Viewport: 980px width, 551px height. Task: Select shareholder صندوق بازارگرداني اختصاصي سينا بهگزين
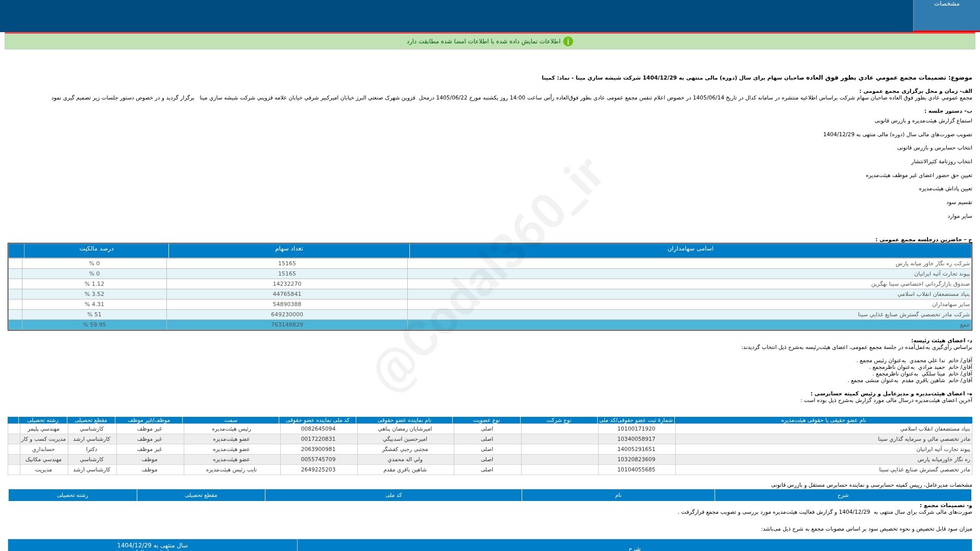click(920, 284)
